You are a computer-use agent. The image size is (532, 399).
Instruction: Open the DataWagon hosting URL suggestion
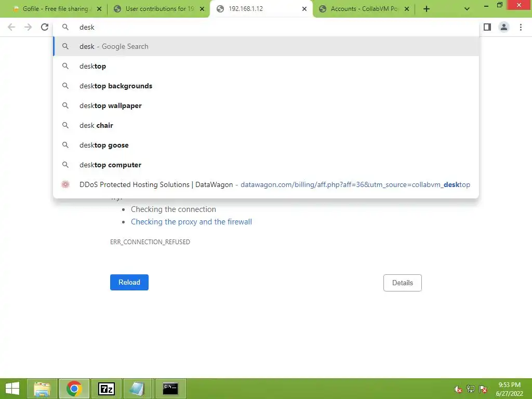[266, 184]
